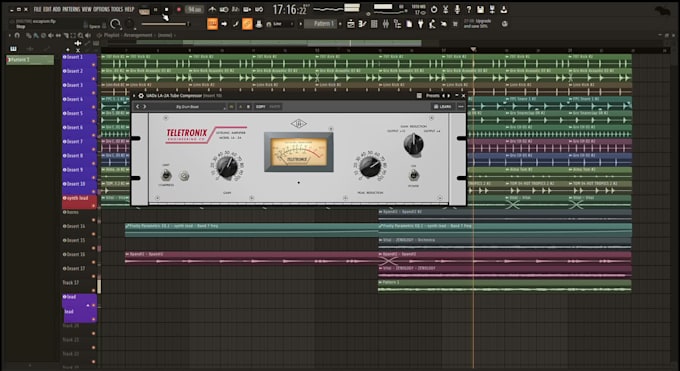Open the Browser icon
Image resolution: width=680 pixels, height=371 pixels.
pos(397,24)
